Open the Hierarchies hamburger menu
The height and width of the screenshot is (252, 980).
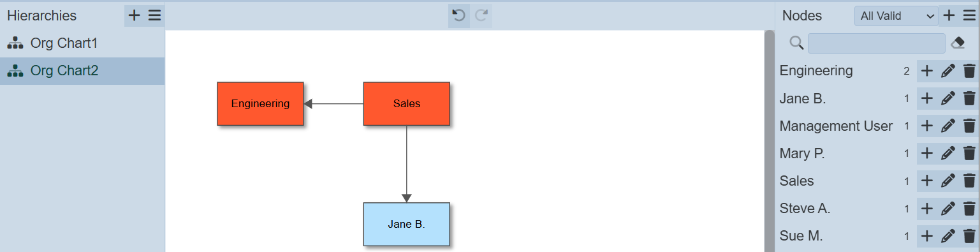(155, 16)
